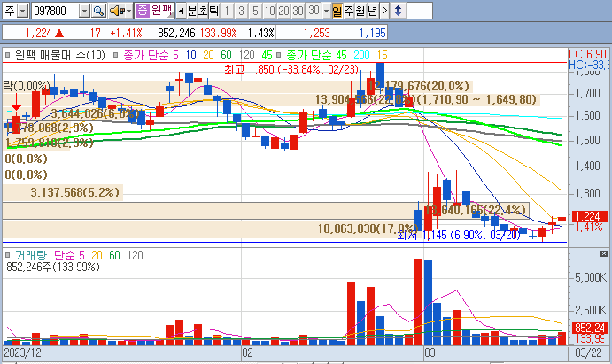The image size is (612, 364).
Task: Open the interval 30 dropdown arrow
Action: click(326, 11)
